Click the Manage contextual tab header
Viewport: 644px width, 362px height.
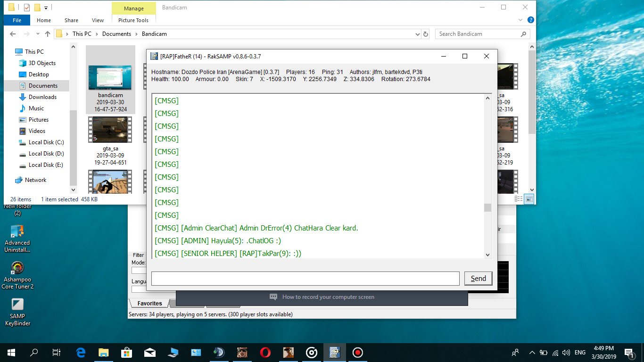pos(134,8)
